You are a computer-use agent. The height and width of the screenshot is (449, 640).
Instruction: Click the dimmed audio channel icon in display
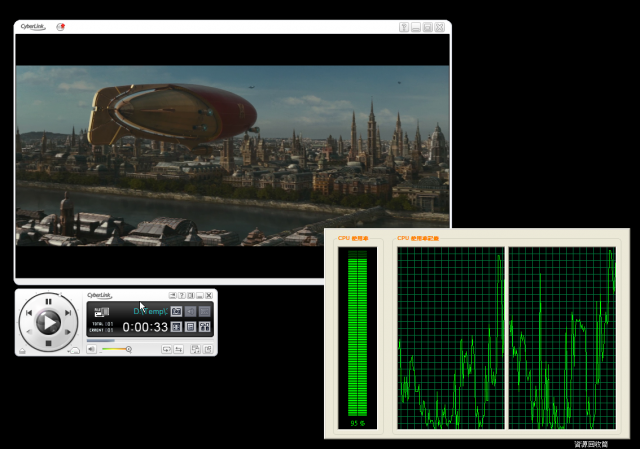[190, 311]
